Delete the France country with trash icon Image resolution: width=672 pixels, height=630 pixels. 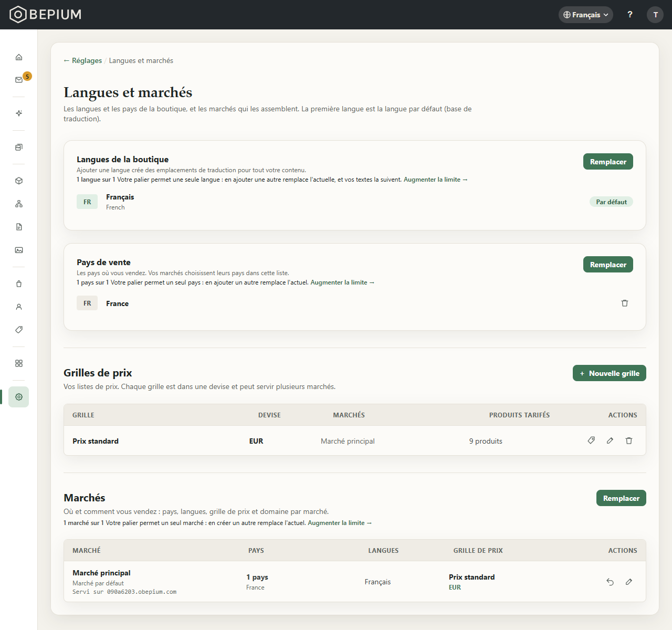click(x=625, y=303)
